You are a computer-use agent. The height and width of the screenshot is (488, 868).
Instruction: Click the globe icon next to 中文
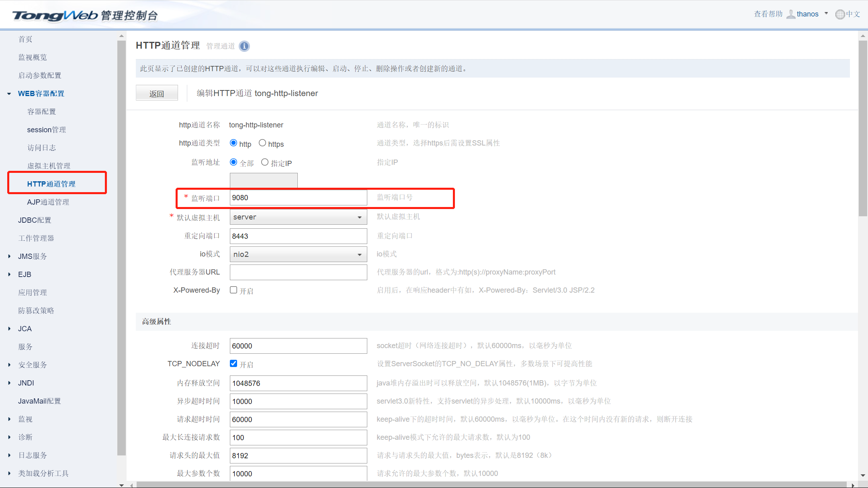point(839,14)
